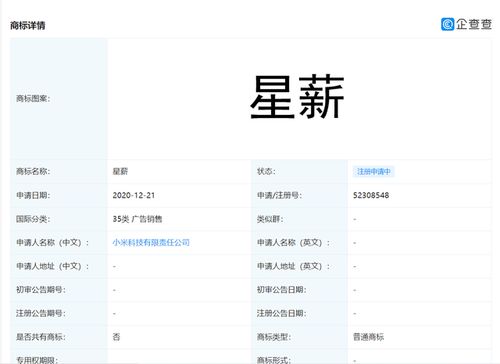The image size is (500, 364).
Task: Click the 国际分类 label
Action: pos(33,219)
